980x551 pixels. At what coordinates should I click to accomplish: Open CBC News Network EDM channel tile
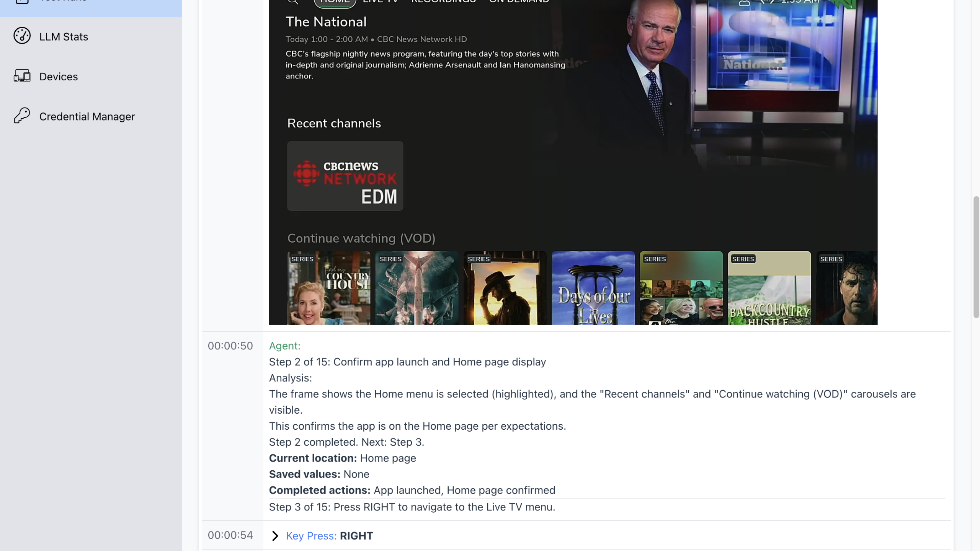[x=345, y=176]
